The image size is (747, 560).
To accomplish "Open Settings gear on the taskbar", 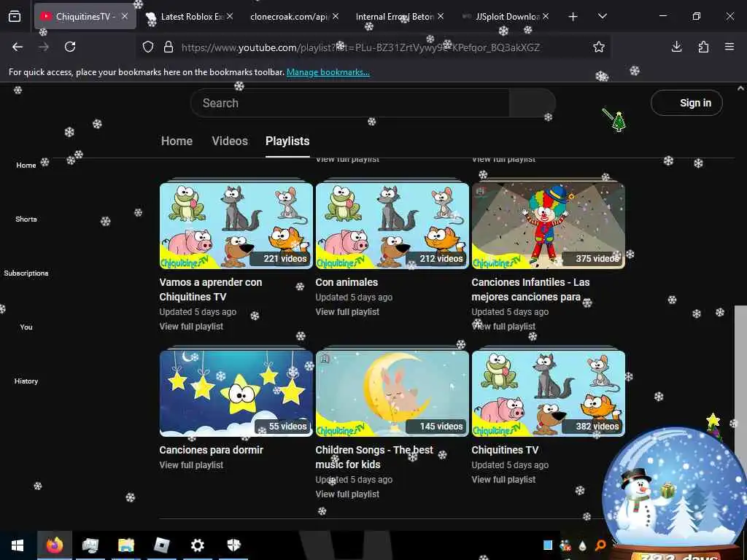I will (198, 545).
